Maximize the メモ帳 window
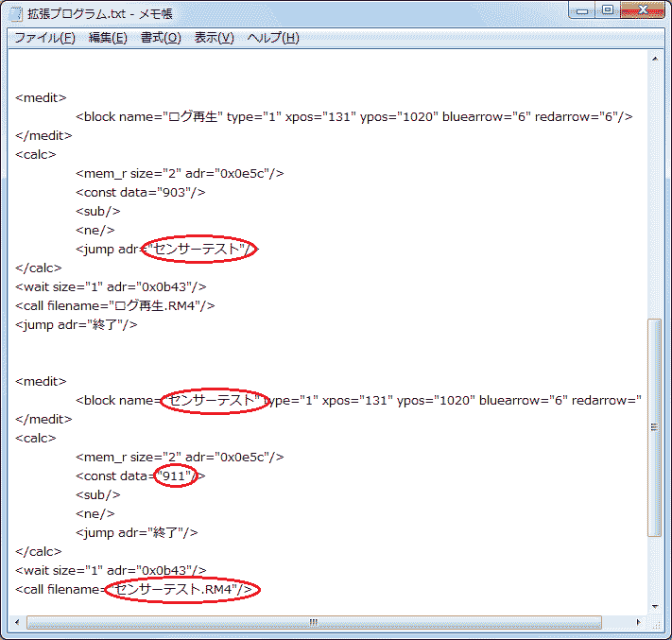This screenshot has width=672, height=640. 608,10
